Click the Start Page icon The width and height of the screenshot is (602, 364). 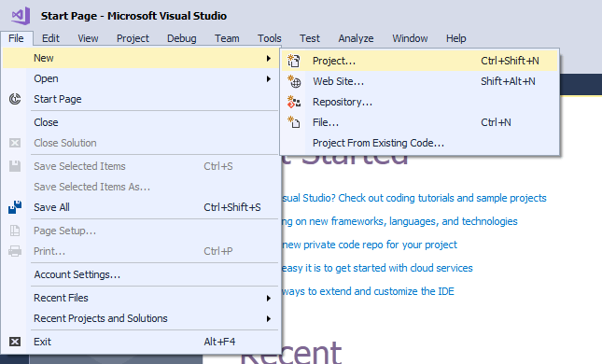[x=15, y=99]
